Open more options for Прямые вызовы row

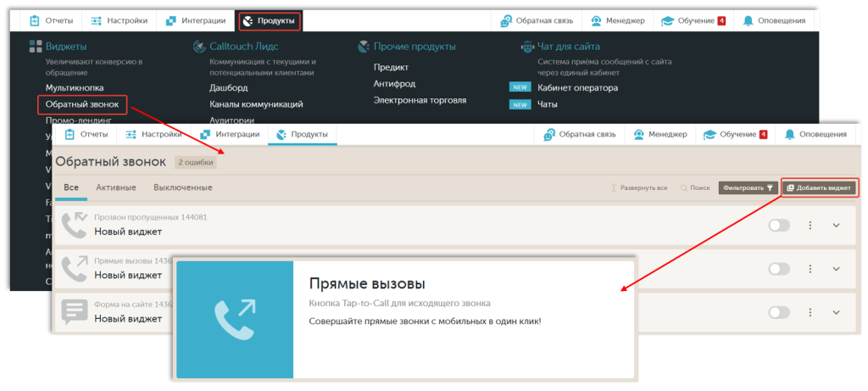[810, 269]
